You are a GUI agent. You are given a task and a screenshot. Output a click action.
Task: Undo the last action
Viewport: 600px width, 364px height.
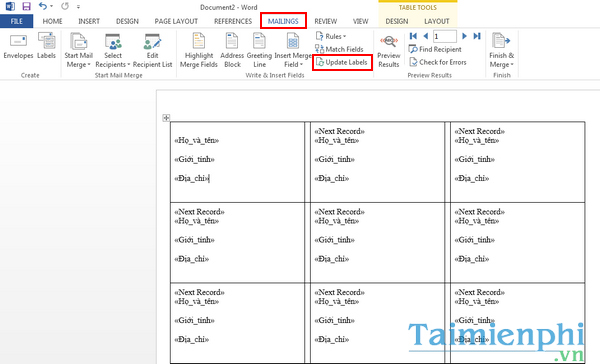click(42, 6)
